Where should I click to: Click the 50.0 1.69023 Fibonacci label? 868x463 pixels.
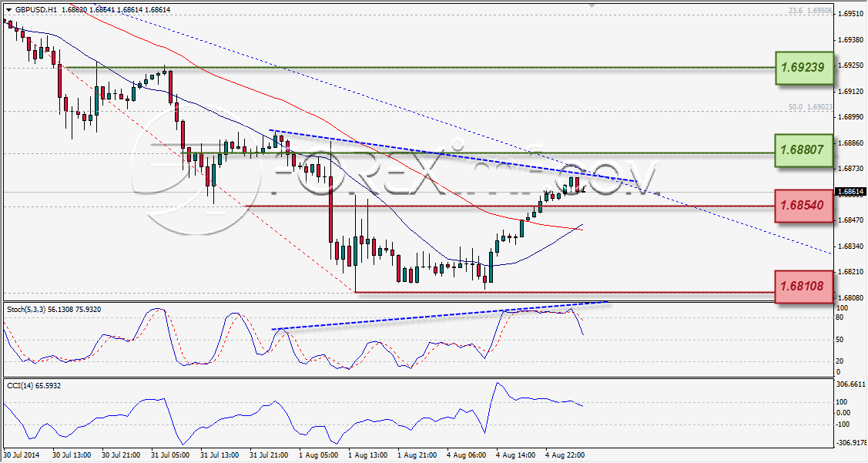(810, 107)
